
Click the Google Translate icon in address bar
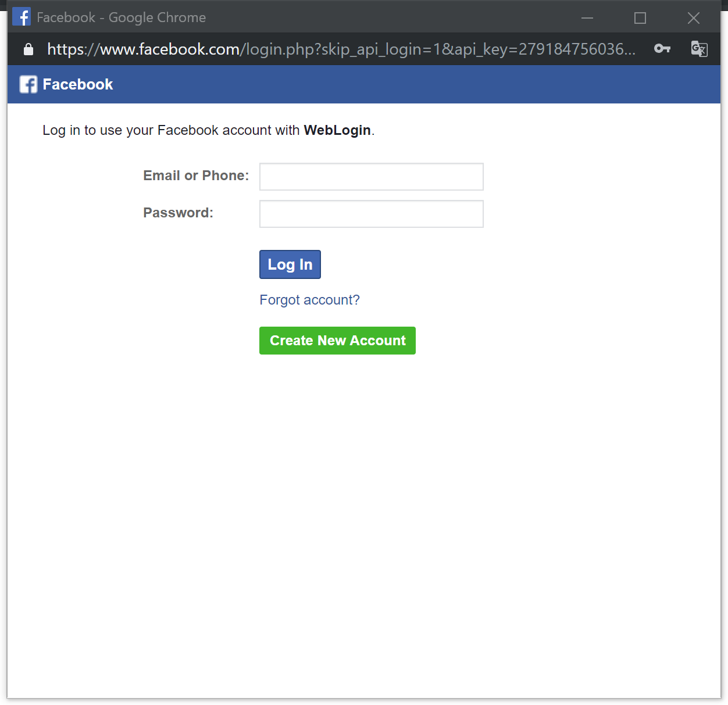699,49
